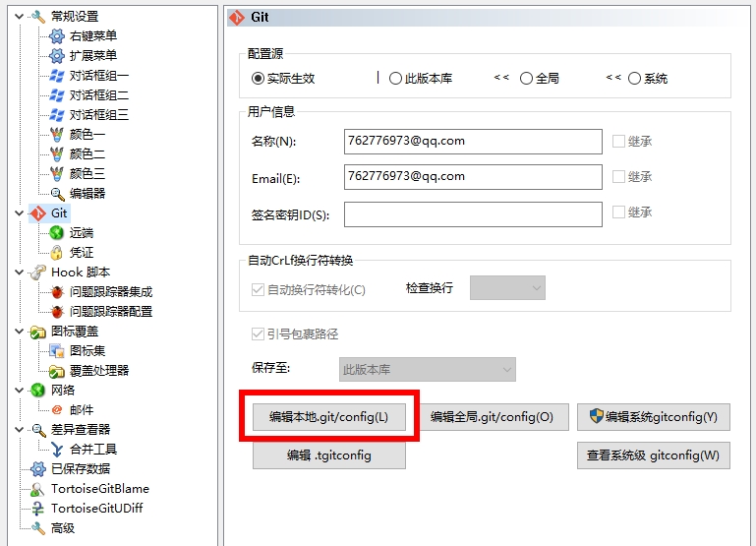The height and width of the screenshot is (546, 756).
Task: Collapse the Hook 脚本 tree node
Action: coord(20,273)
